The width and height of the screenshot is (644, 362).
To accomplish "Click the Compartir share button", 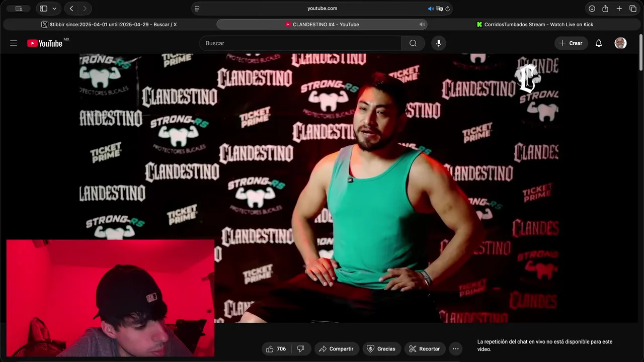I will [x=337, y=348].
